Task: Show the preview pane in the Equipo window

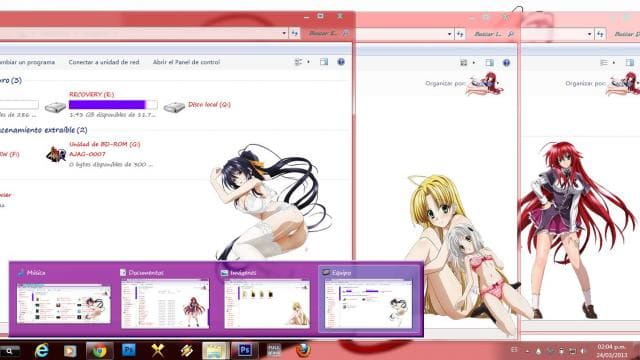Action: (x=324, y=62)
